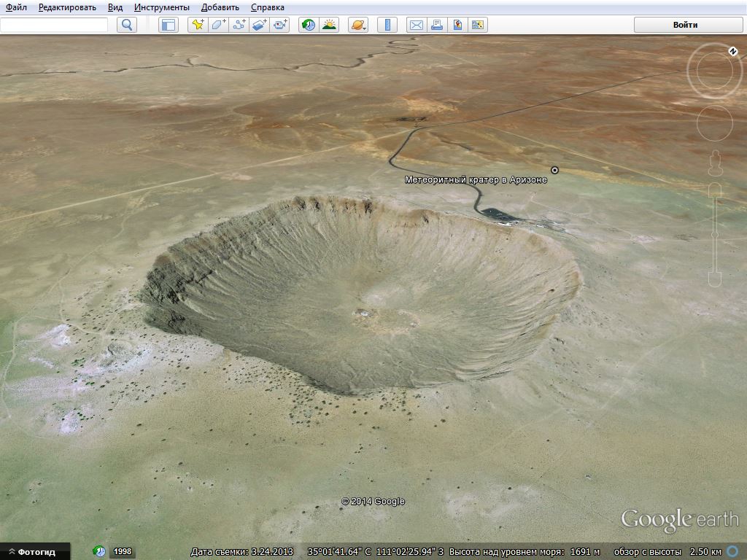Viewport: 747px width, 560px height.
Task: Select the Street View pegman icon
Action: coord(715,163)
